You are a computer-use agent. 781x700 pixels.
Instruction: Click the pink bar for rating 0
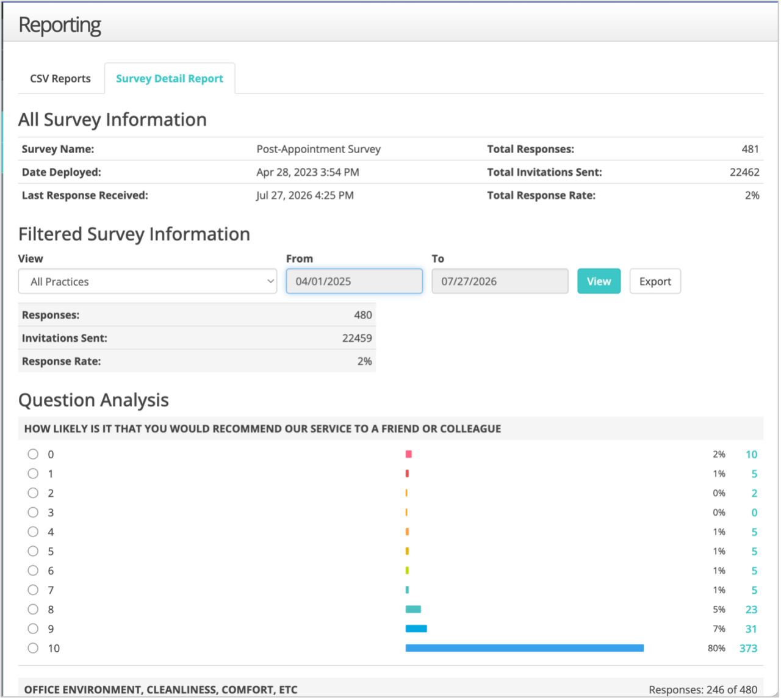pos(409,454)
